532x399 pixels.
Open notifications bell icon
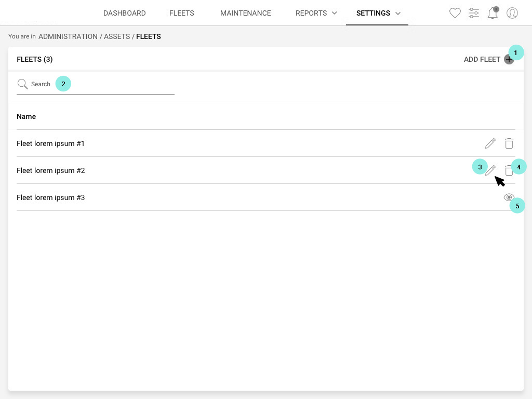pos(493,13)
